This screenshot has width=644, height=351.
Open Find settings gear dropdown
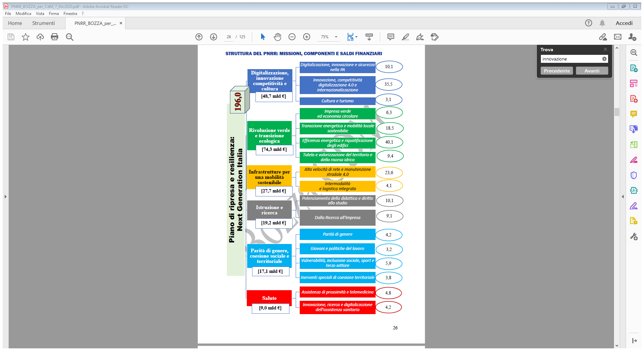pyautogui.click(x=604, y=59)
